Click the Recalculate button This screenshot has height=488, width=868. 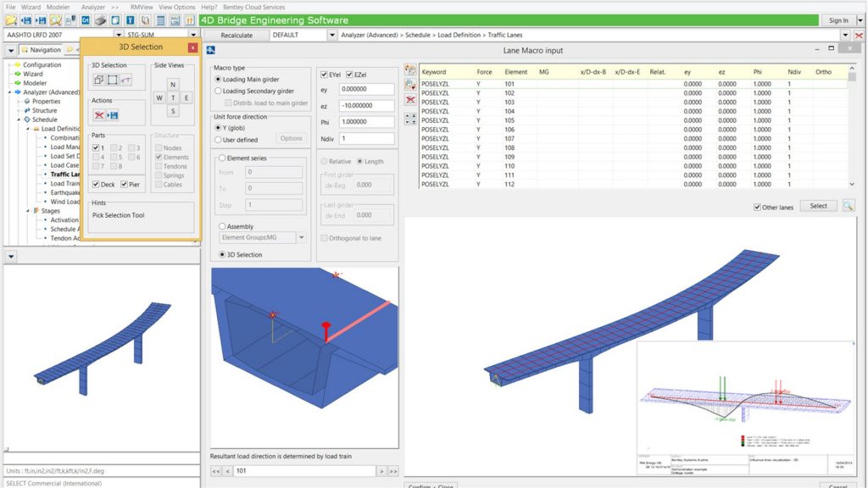tap(236, 35)
